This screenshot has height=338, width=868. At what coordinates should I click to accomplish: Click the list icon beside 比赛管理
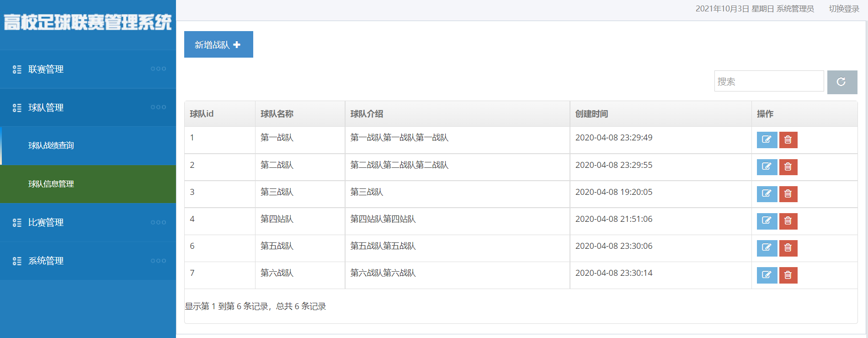pos(17,223)
